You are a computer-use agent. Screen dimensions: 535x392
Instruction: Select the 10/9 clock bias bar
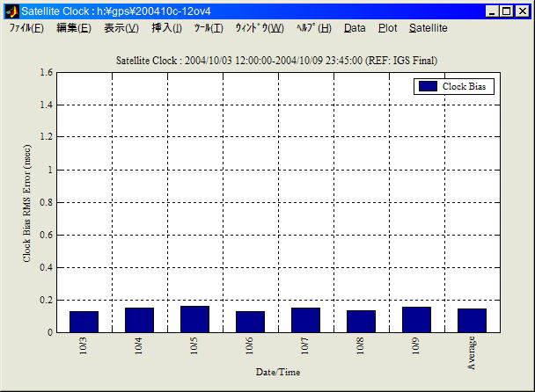coord(416,319)
